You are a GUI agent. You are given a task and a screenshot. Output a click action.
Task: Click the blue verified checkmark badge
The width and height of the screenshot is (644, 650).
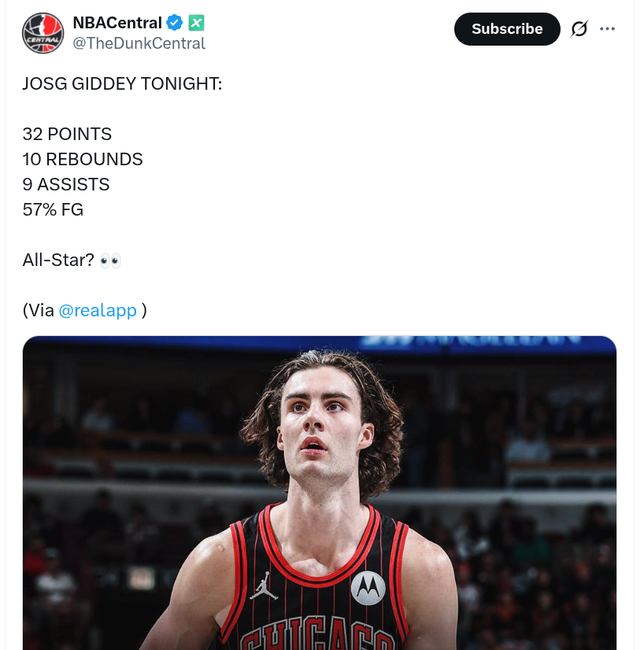(174, 22)
